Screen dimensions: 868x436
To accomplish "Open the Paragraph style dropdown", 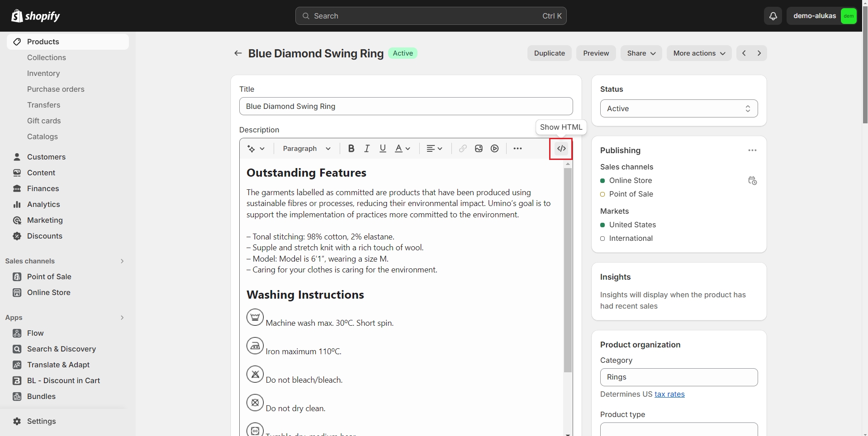I will (307, 149).
